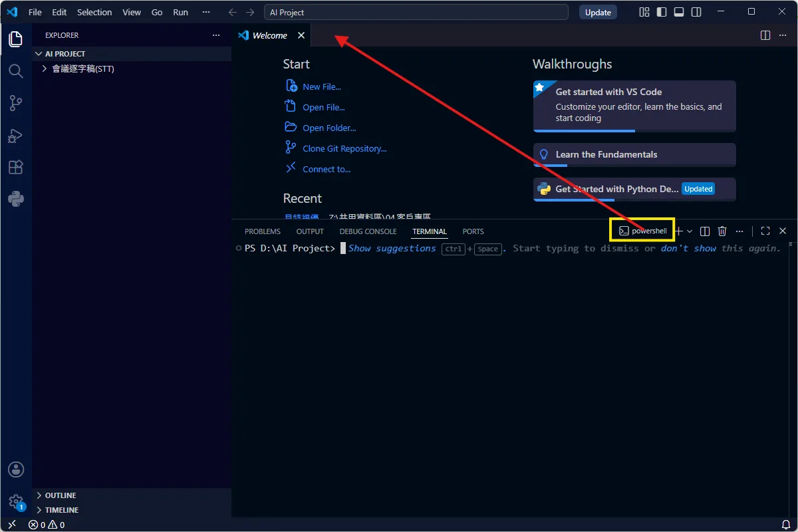Expand the 會議逐字稿(STT) folder
798x532 pixels.
pyautogui.click(x=132, y=68)
